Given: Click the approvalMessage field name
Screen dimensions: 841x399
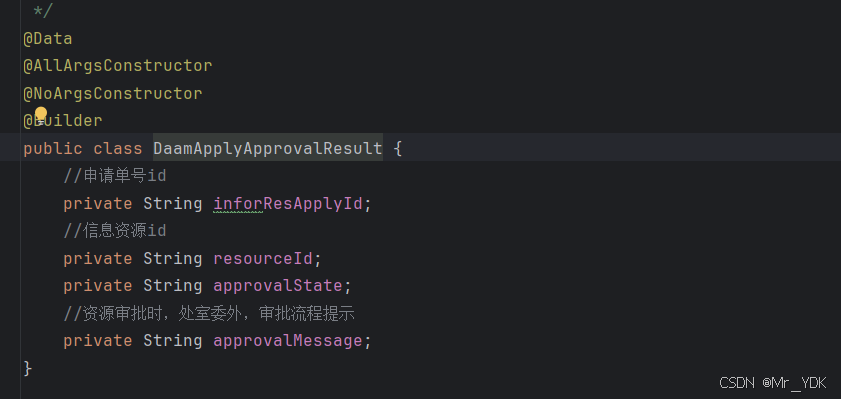Looking at the screenshot, I should tap(288, 341).
